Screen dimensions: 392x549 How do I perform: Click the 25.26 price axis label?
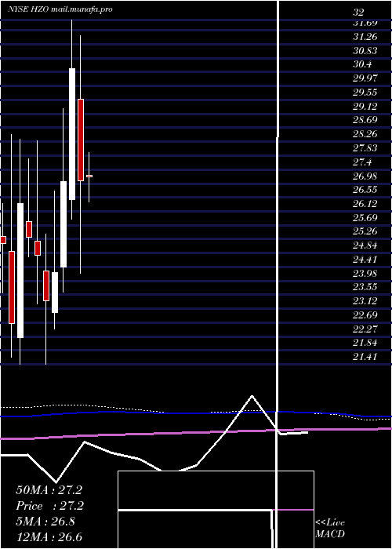pos(365,231)
